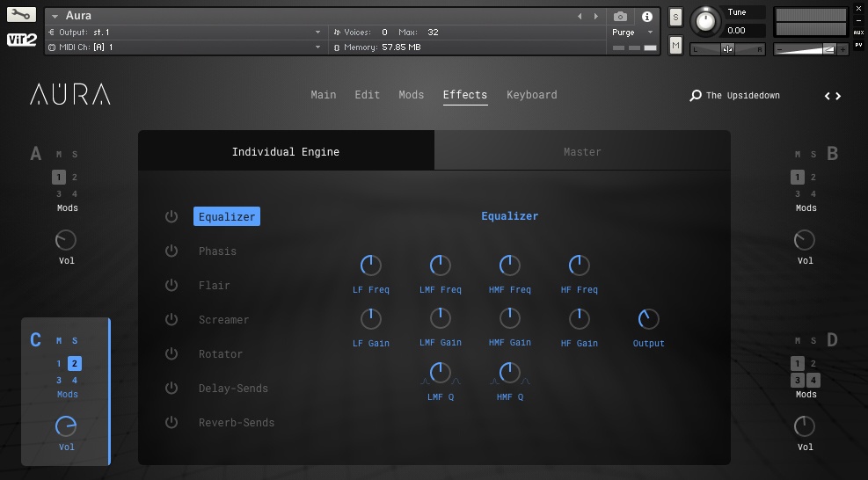Click the pan L-R slider
The height and width of the screenshot is (480, 868).
pos(727,49)
